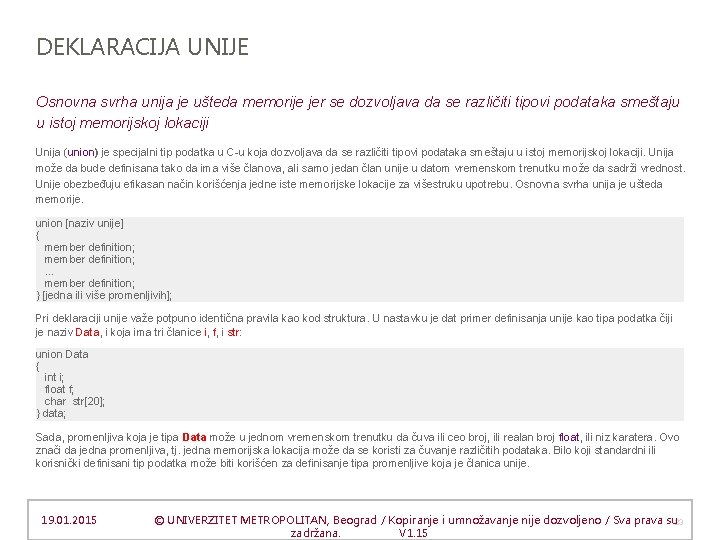Viewport: 720px width, 540px height.
Task: Click the bold red 'Data' after 'koja je tipa'
Action: click(x=194, y=438)
